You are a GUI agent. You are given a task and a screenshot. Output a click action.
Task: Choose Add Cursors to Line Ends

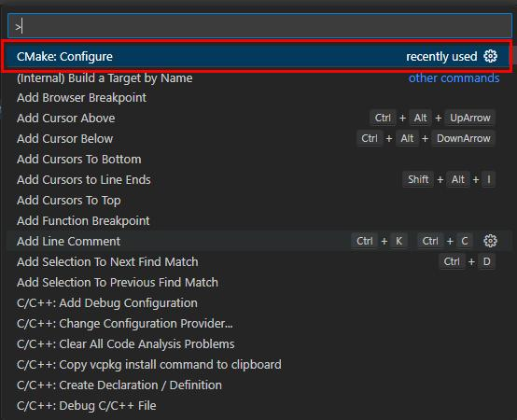(258, 180)
